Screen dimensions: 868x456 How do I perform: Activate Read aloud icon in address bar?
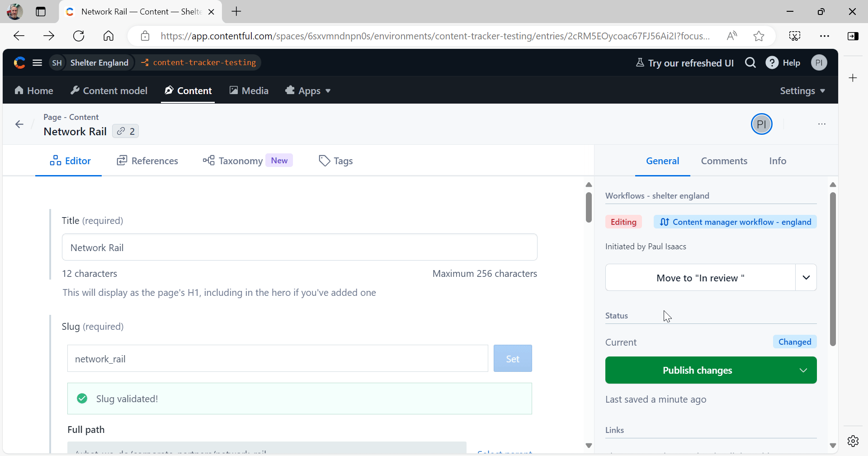[x=731, y=36]
